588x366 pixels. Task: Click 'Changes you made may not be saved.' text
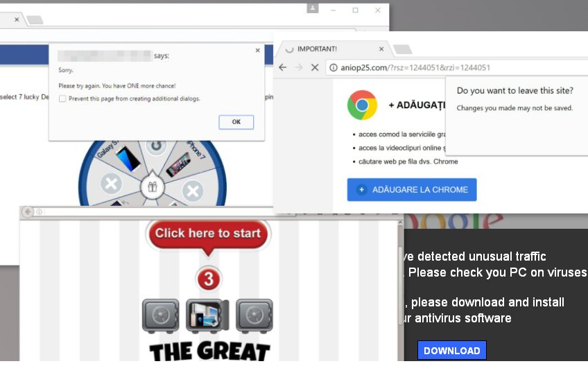coord(514,108)
